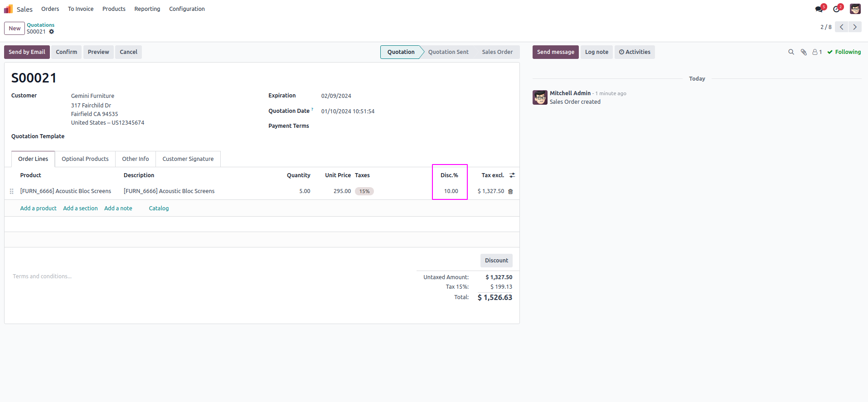Schedule an activity via Activities button
Screen dimensions: 868x402
(x=635, y=52)
